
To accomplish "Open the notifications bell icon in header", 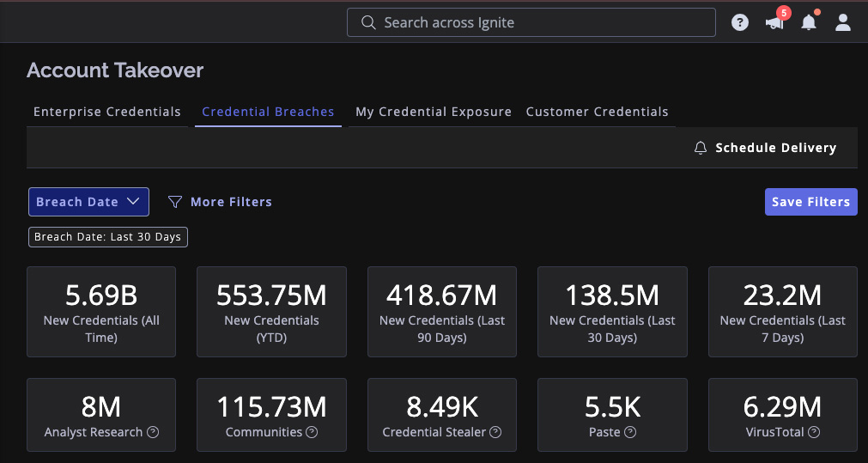I will coord(809,22).
